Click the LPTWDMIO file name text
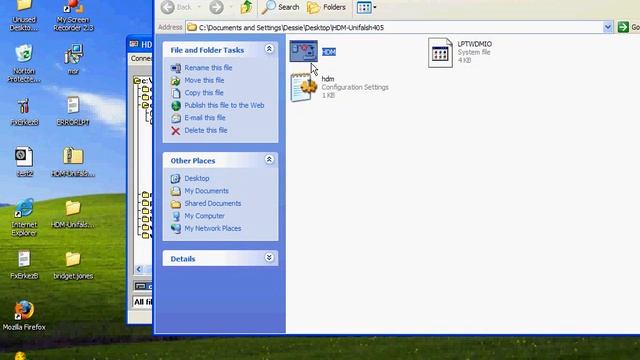Screen dimensions: 640x360 point(474,44)
